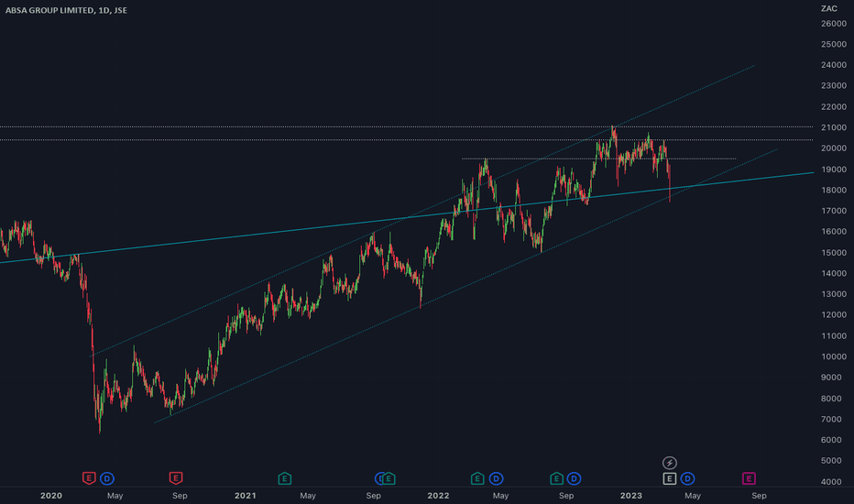
Task: Click the 22000 price label
Action: tap(833, 107)
